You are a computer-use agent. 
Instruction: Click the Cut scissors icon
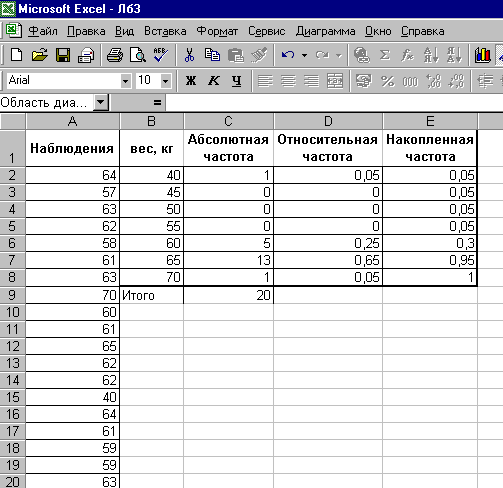[x=189, y=55]
